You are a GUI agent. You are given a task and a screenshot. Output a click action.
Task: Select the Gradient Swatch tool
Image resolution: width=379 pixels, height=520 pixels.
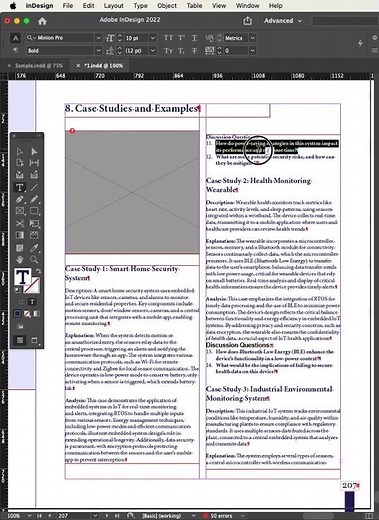point(19,235)
